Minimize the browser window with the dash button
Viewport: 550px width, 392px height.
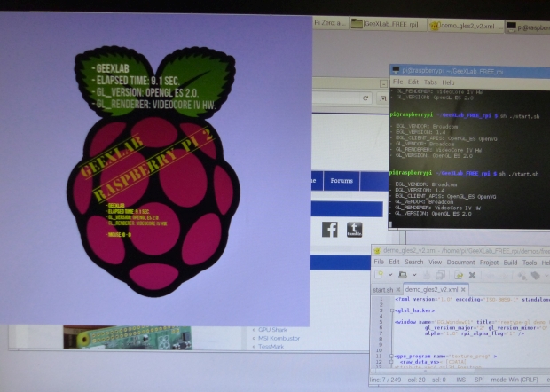[x=383, y=83]
